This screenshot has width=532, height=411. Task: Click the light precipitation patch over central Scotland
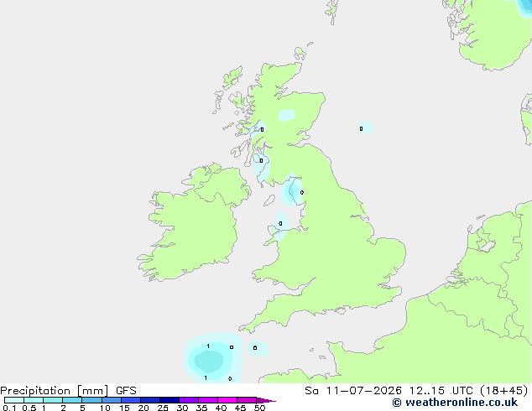pyautogui.click(x=286, y=115)
